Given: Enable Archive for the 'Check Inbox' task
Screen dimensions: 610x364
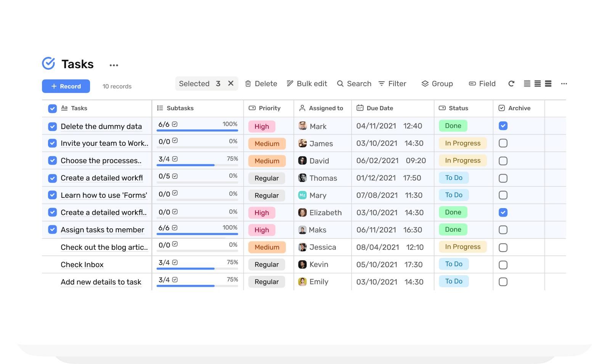Looking at the screenshot, I should tap(503, 264).
